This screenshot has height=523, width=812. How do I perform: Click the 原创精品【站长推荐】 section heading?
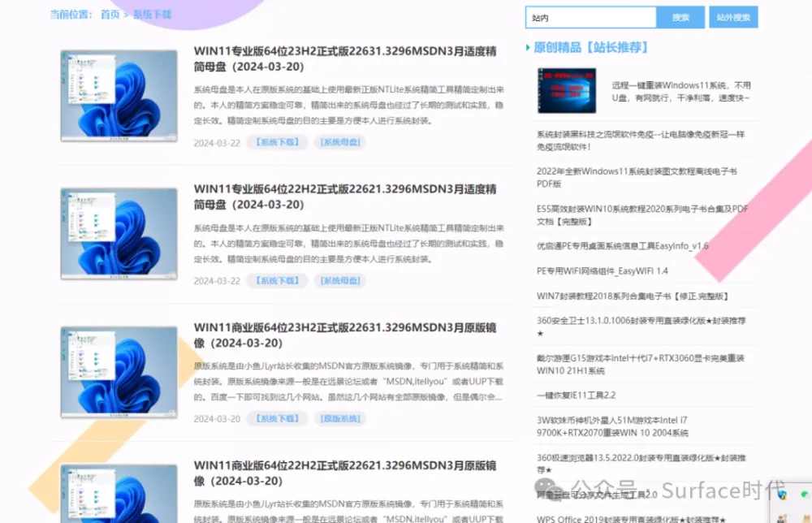(x=590, y=48)
